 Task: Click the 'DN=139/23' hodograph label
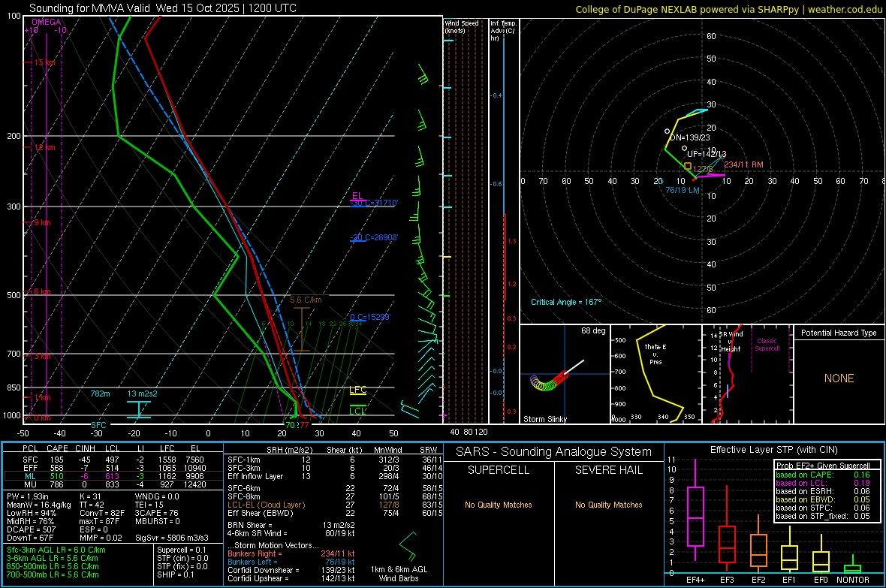point(690,137)
